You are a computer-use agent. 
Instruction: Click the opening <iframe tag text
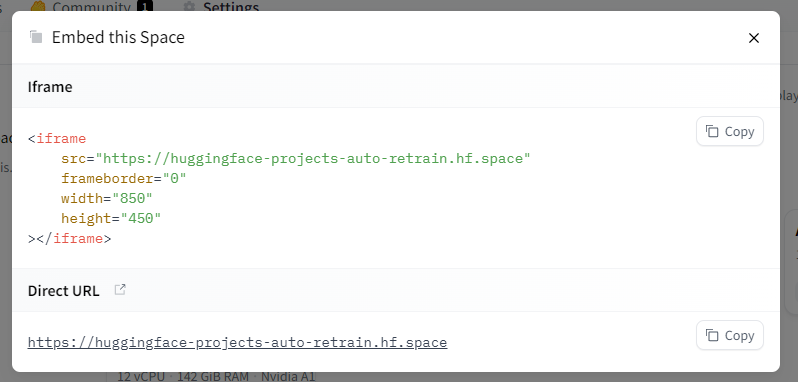pyautogui.click(x=57, y=139)
